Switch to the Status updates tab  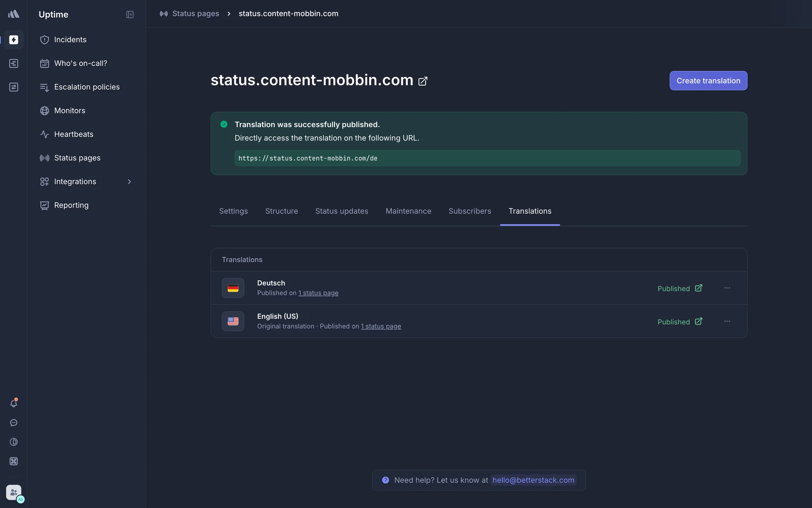tap(341, 211)
